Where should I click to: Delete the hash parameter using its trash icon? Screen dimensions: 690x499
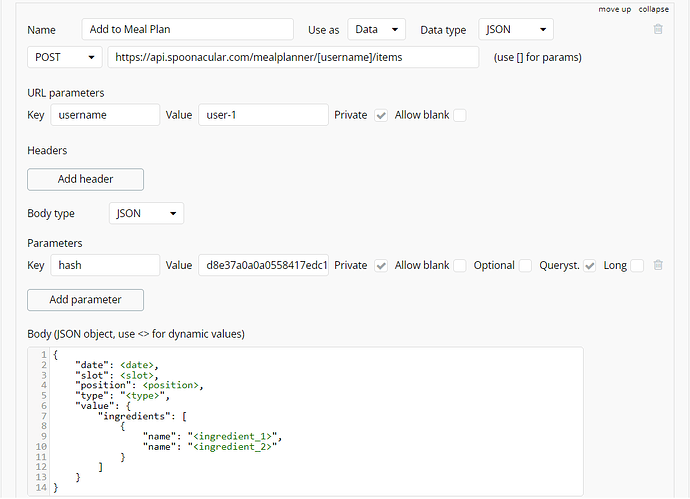point(658,265)
